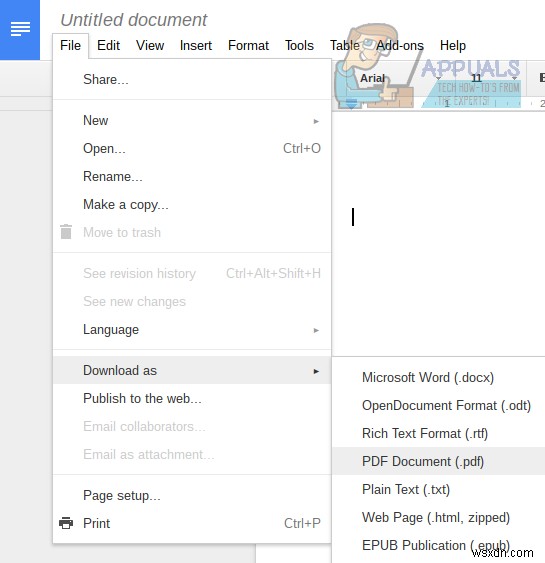Choose Make a copy...
Viewport: 545px width, 563px height.
(x=192, y=204)
